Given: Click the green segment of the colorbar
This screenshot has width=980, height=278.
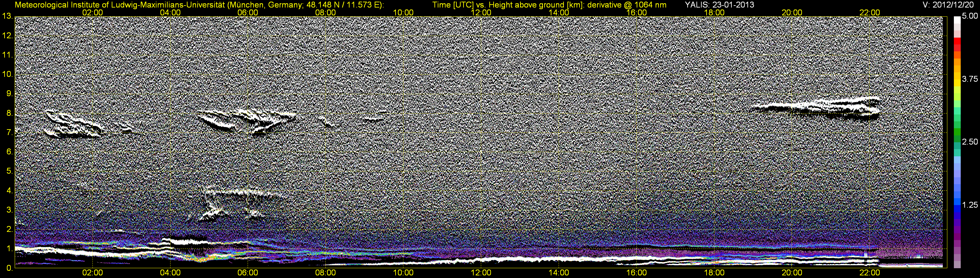Looking at the screenshot, I should 957,132.
